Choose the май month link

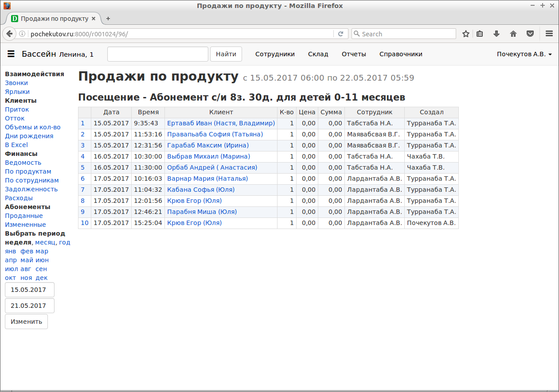27,260
